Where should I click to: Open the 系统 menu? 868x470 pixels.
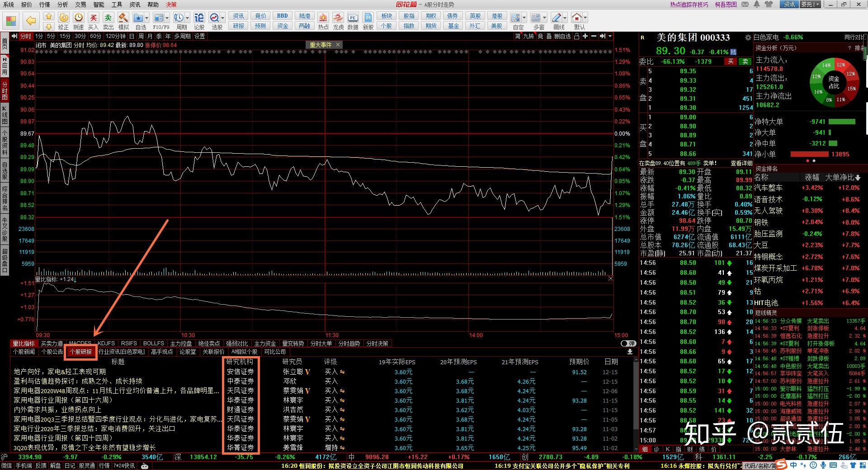point(8,5)
